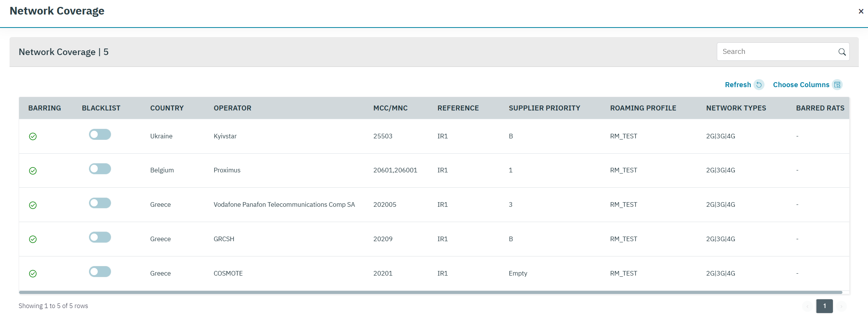Open the Choose Columns option
The height and width of the screenshot is (318, 868).
(801, 85)
